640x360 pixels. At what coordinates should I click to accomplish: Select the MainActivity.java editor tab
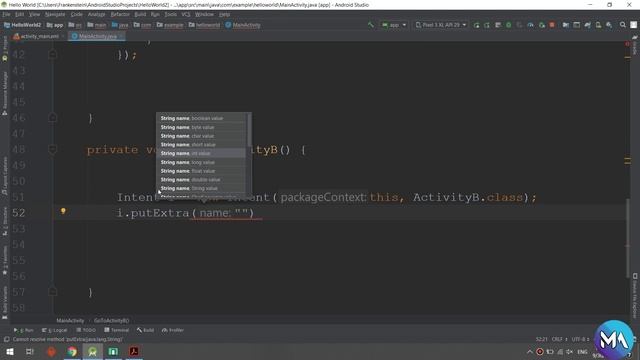[x=97, y=36]
